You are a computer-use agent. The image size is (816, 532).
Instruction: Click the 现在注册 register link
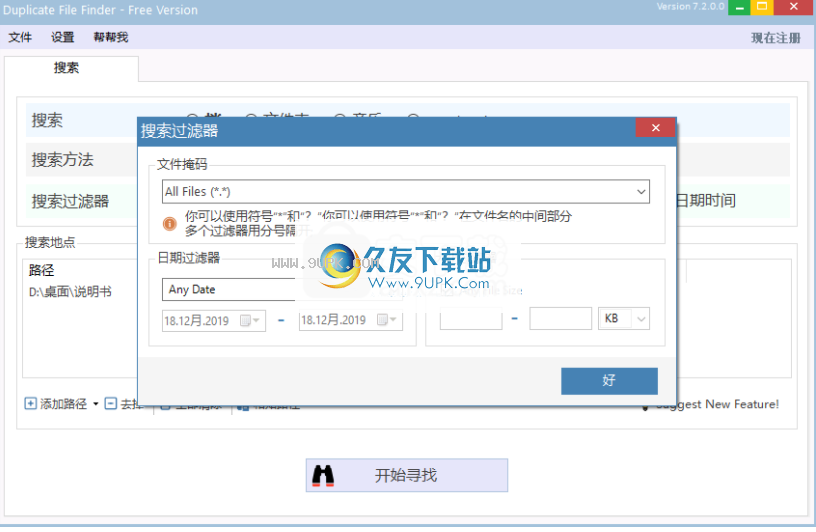pyautogui.click(x=775, y=37)
